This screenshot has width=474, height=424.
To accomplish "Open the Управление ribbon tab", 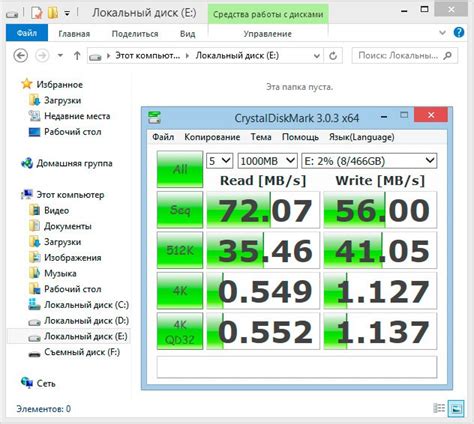I will tap(268, 34).
